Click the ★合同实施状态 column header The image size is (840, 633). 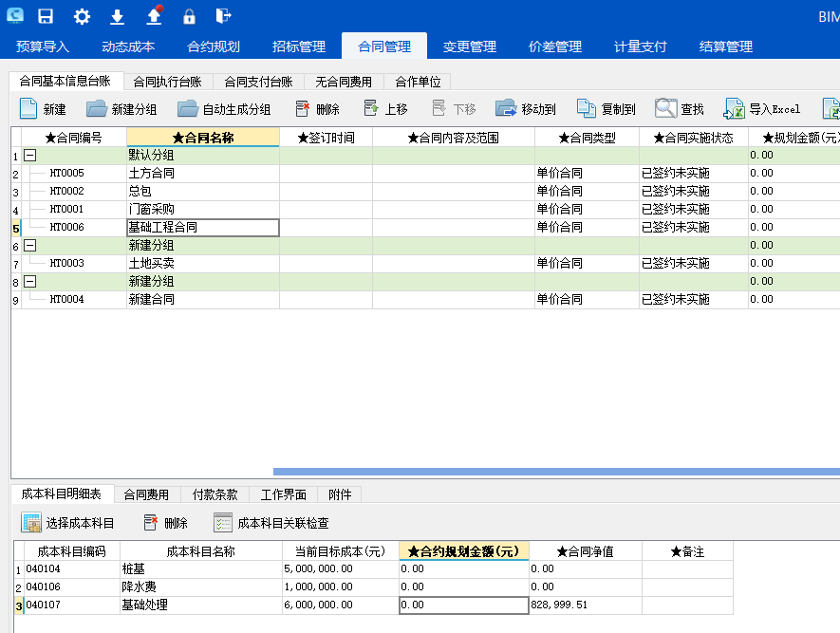click(x=694, y=138)
